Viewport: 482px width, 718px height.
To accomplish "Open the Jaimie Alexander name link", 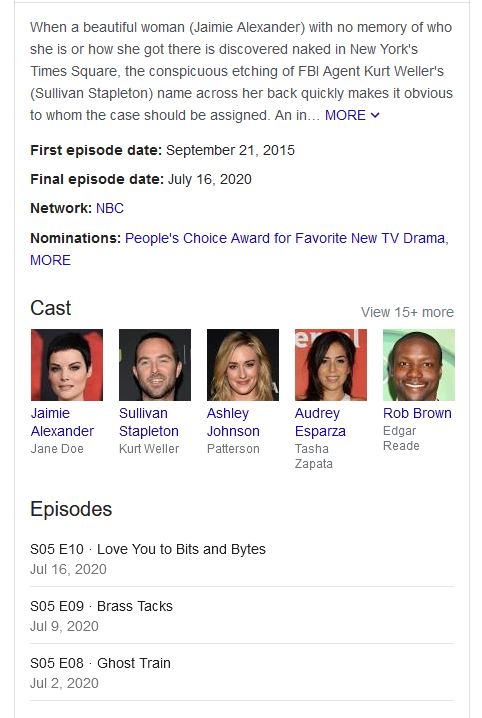I will pos(62,422).
